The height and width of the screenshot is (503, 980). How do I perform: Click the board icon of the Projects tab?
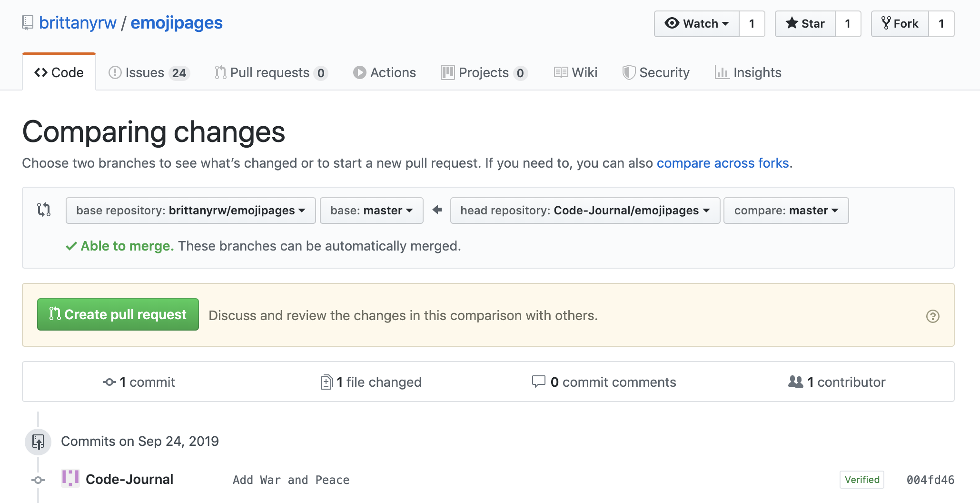coord(447,72)
